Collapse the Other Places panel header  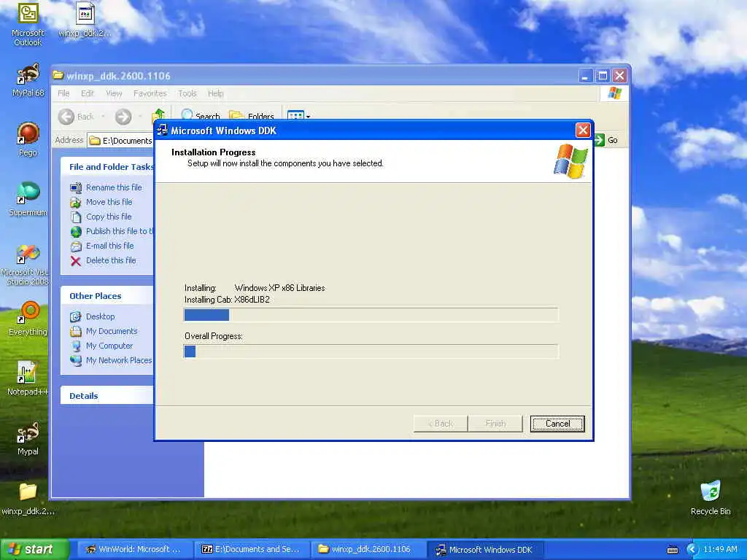[108, 296]
